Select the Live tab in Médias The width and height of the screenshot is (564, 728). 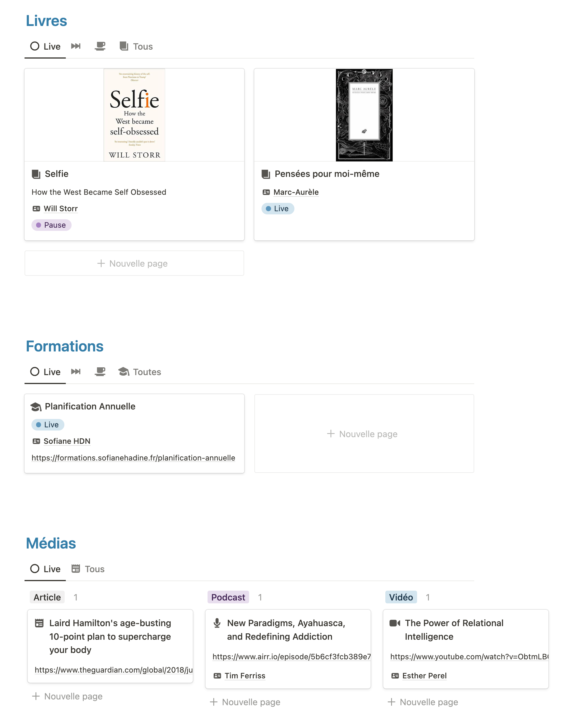tap(45, 569)
